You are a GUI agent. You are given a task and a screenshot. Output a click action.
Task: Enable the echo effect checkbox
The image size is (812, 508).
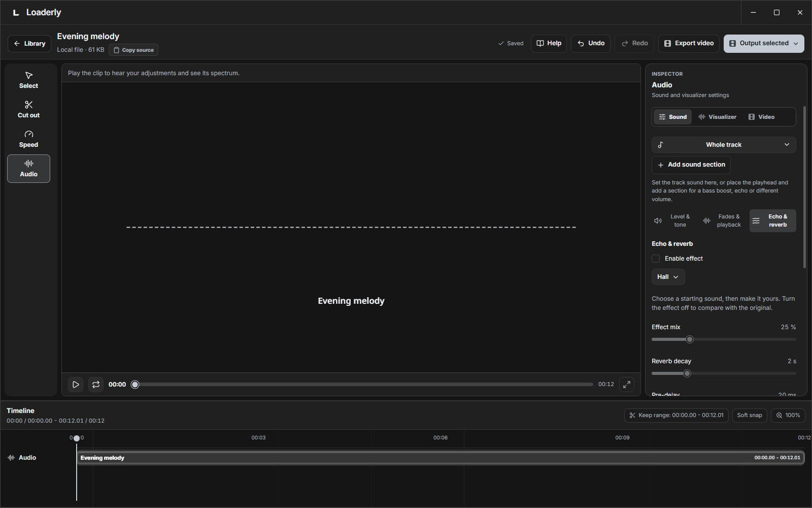(656, 259)
